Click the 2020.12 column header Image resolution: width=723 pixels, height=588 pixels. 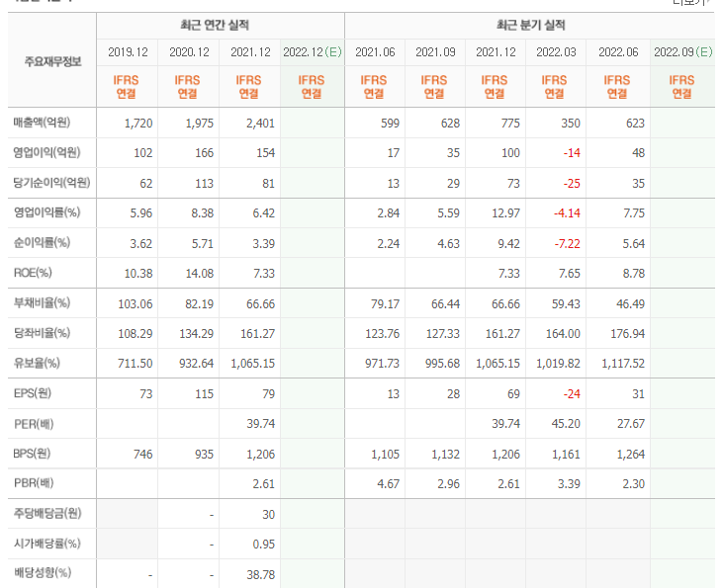coord(189,52)
